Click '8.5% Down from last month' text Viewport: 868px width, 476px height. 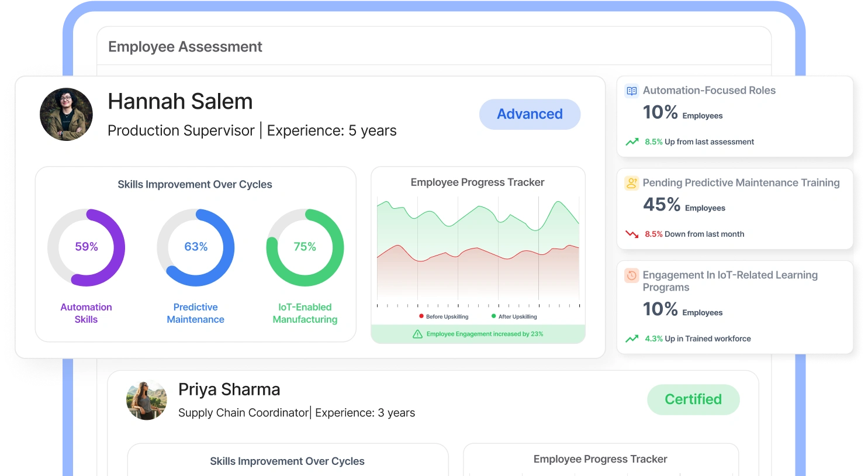[x=694, y=234]
